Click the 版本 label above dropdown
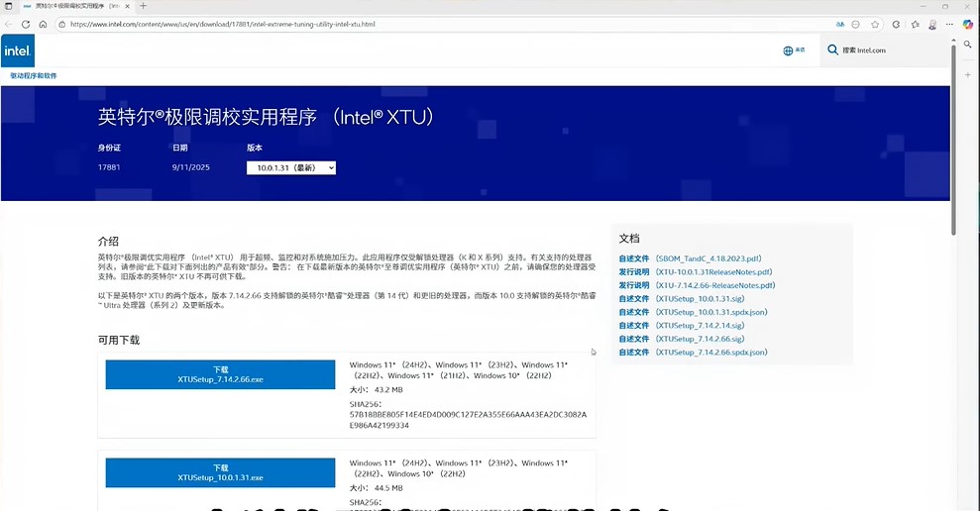The image size is (980, 511). 255,149
